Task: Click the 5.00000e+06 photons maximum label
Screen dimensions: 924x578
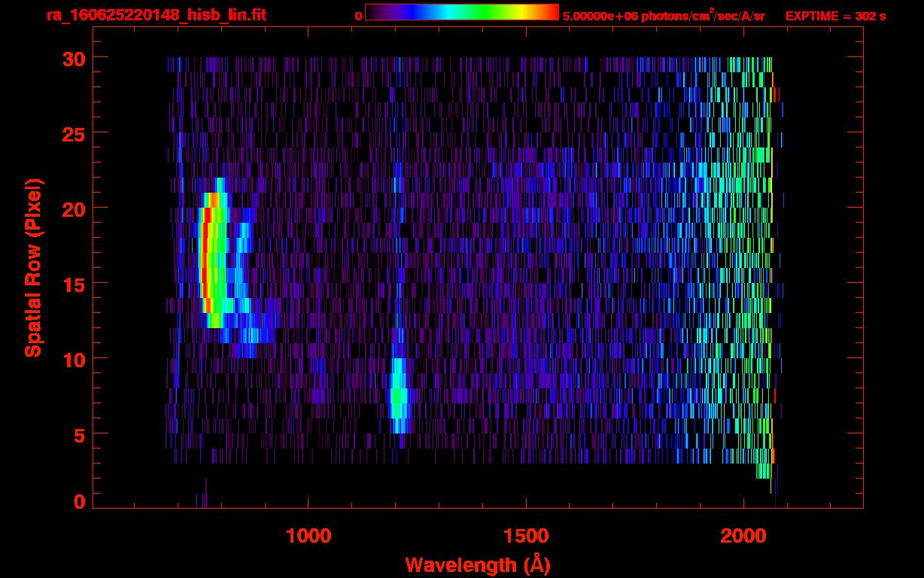Action: 664,16
